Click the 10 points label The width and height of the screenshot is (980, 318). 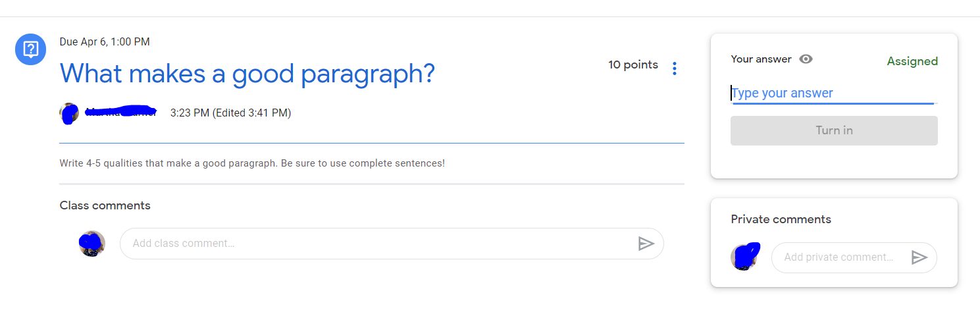(633, 65)
